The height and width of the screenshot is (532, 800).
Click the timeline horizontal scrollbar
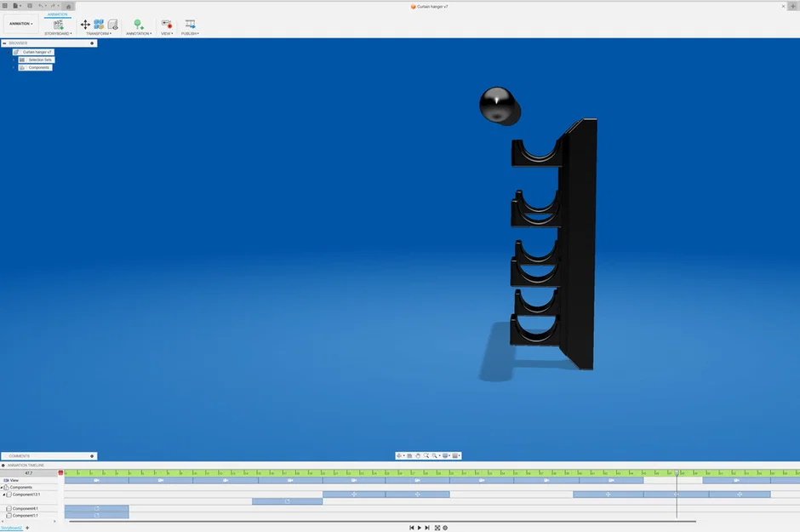pos(383,522)
